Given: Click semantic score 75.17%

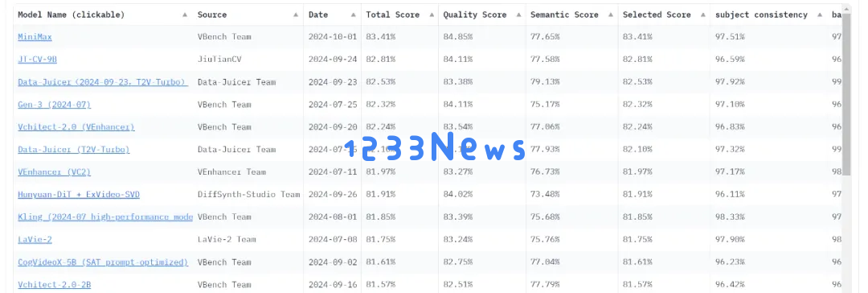Looking at the screenshot, I should 545,105.
